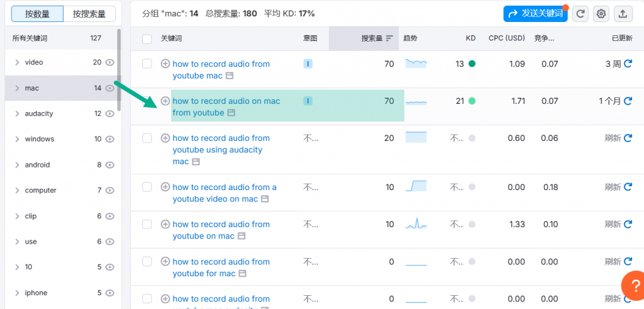
Task: Add 'how to record audio from youtube mac' via plus icon
Action: [165, 64]
